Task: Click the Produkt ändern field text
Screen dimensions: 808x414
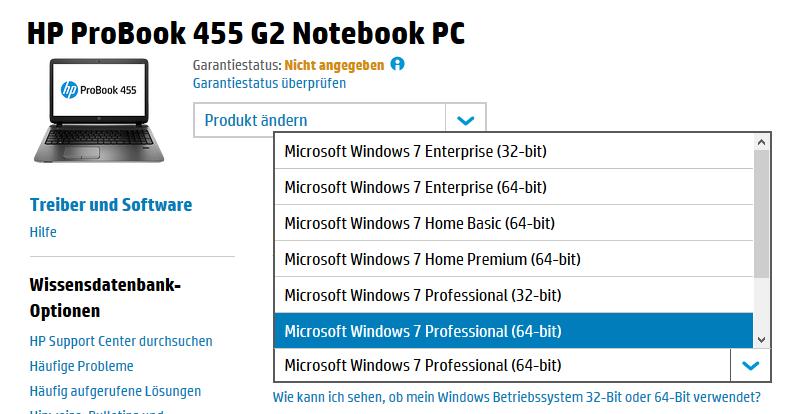Action: click(256, 121)
